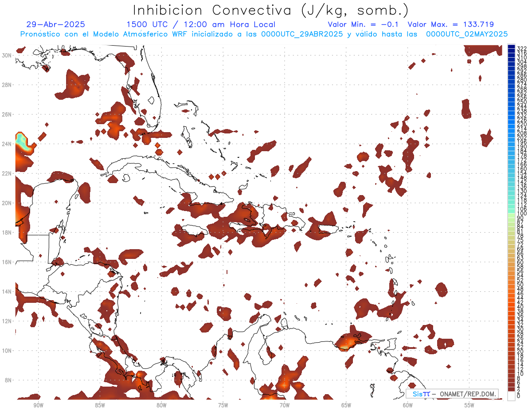Click the "100" colorbar value label
The width and height of the screenshot is (532, 411).
click(x=521, y=213)
